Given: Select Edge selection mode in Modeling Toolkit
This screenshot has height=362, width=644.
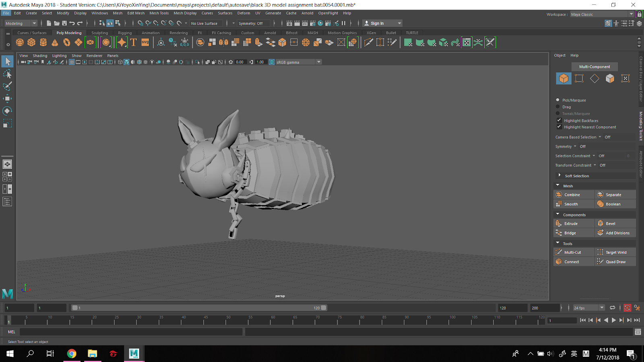Looking at the screenshot, I should (594, 78).
